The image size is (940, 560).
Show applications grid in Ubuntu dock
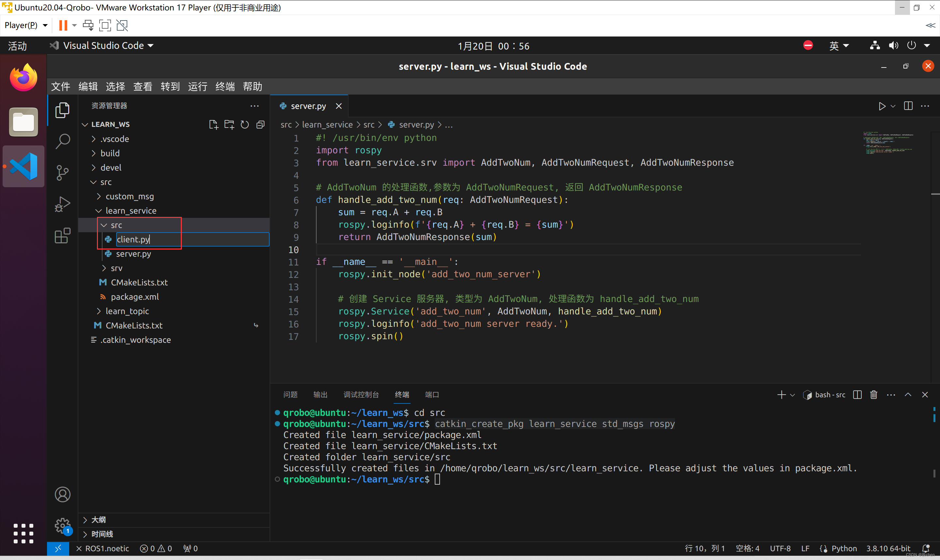click(23, 533)
